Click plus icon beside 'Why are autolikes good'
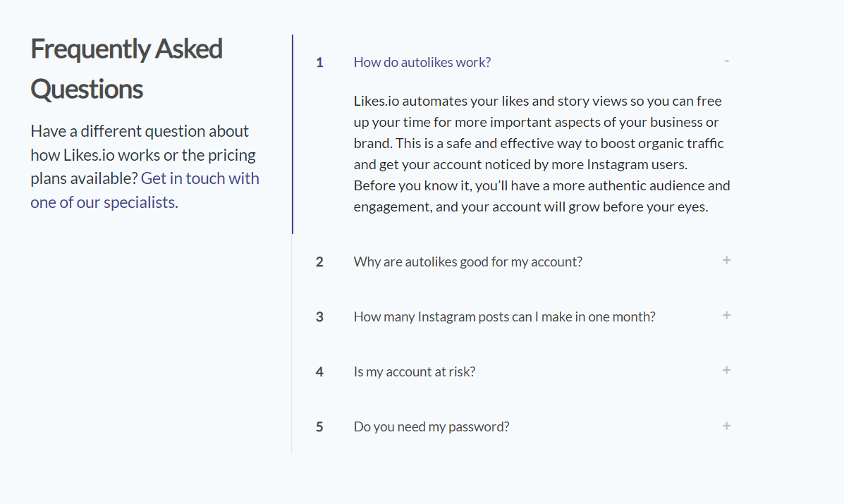The image size is (844, 504). 726,260
